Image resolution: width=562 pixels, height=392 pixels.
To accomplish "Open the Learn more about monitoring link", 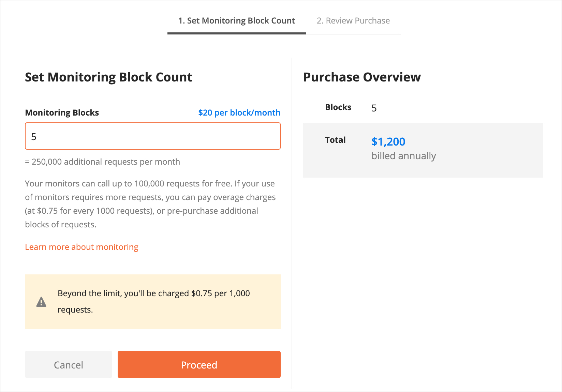I will 82,247.
